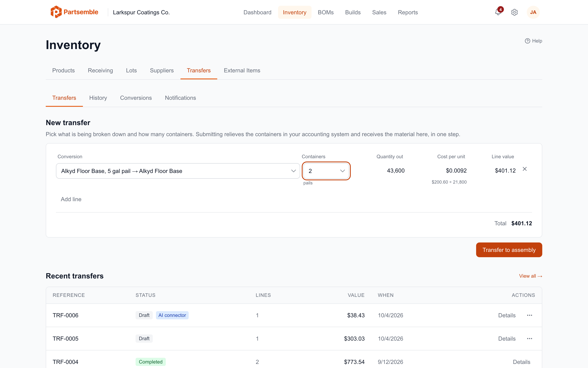This screenshot has width=588, height=368.
Task: Open the Builds navigation item
Action: tap(353, 12)
